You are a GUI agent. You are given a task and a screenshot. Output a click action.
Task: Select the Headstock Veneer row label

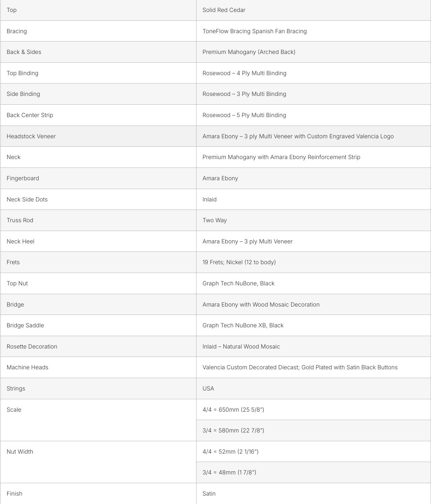coord(31,136)
